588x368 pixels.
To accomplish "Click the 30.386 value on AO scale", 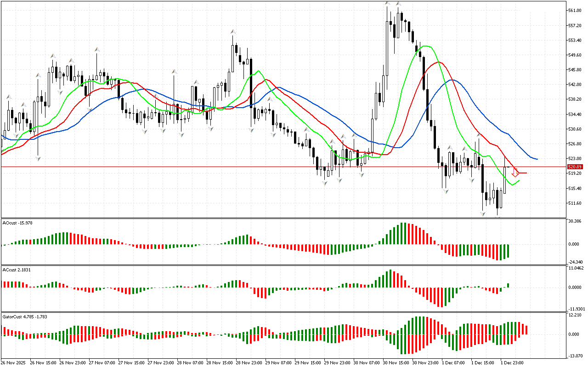I will tap(576, 221).
